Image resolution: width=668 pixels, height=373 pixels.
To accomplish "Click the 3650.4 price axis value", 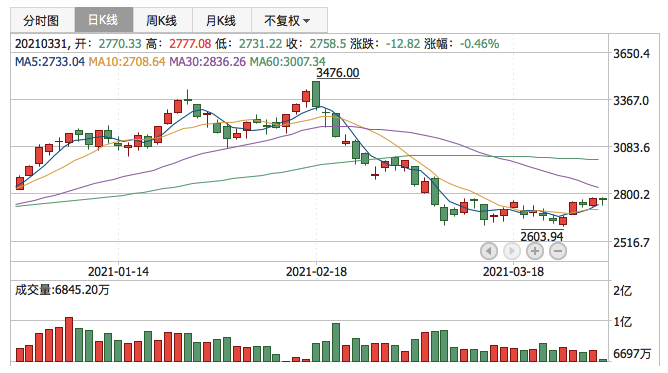I will [631, 54].
